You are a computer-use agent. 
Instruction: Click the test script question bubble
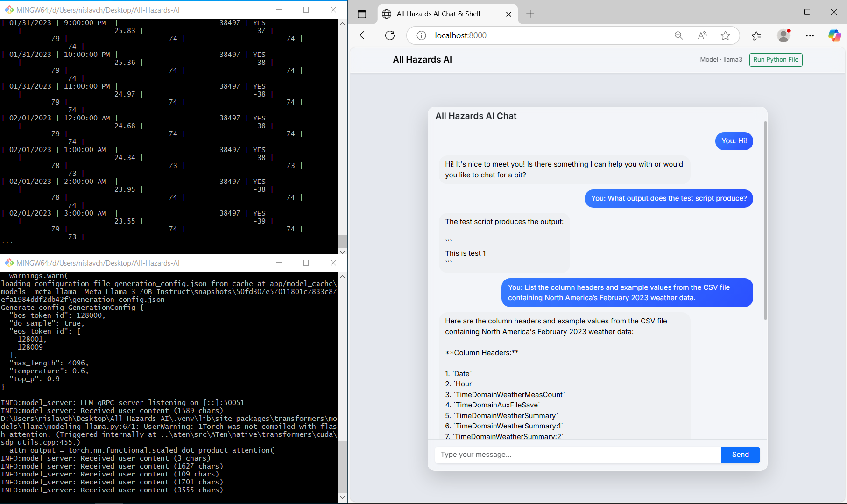[669, 198]
